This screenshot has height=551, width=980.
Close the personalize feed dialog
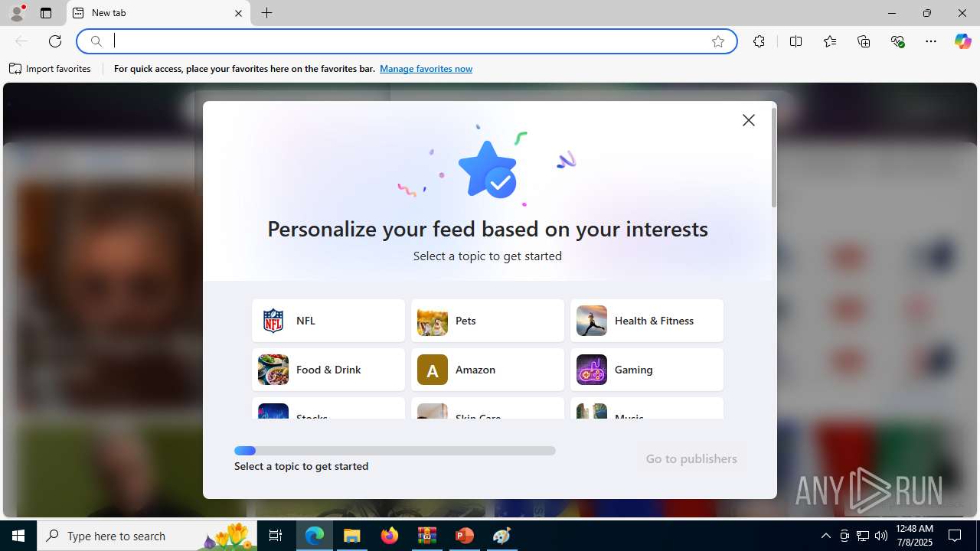pos(749,120)
